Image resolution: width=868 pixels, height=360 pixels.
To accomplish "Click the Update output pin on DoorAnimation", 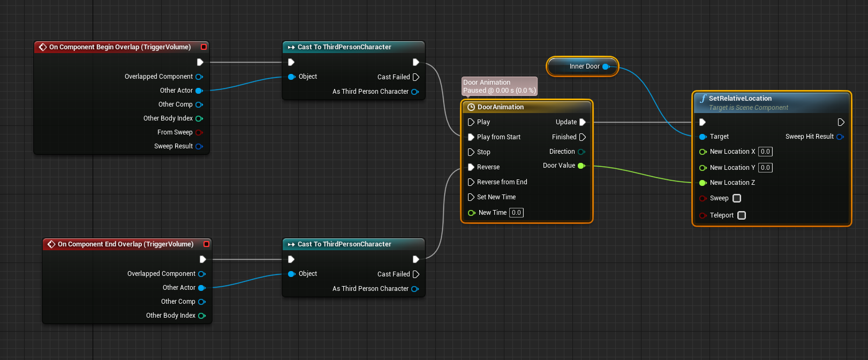I will pyautogui.click(x=583, y=122).
